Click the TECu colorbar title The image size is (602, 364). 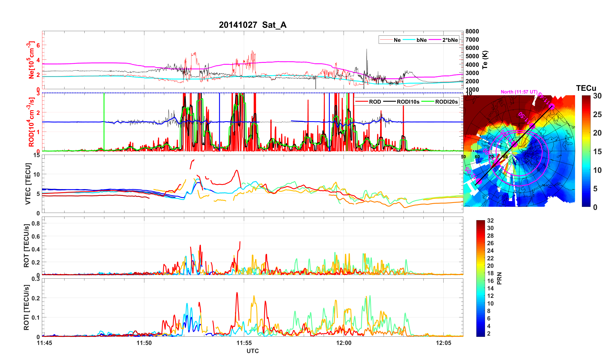(x=586, y=88)
